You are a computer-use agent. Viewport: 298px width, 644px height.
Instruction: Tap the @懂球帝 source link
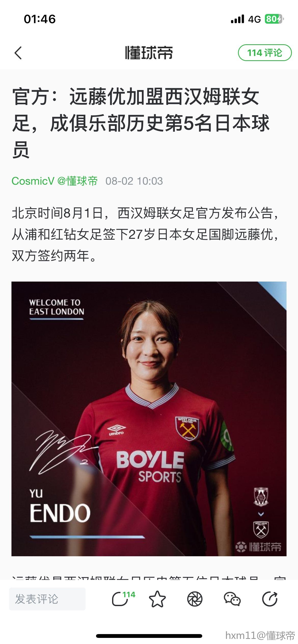(x=77, y=181)
